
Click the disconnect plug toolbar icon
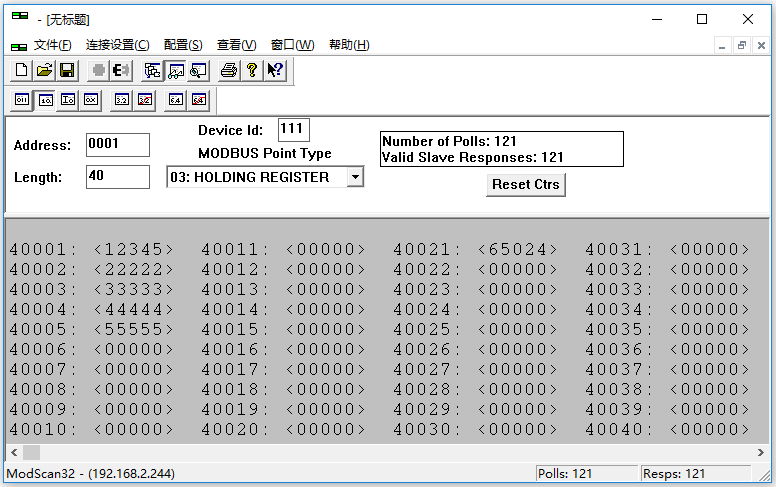(x=121, y=70)
